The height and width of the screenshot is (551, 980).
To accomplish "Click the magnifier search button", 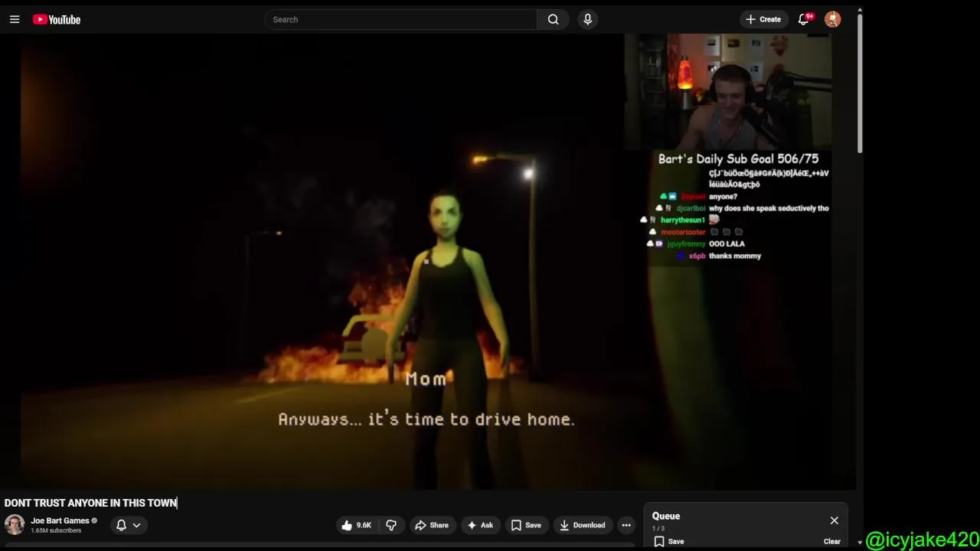I will tap(553, 19).
